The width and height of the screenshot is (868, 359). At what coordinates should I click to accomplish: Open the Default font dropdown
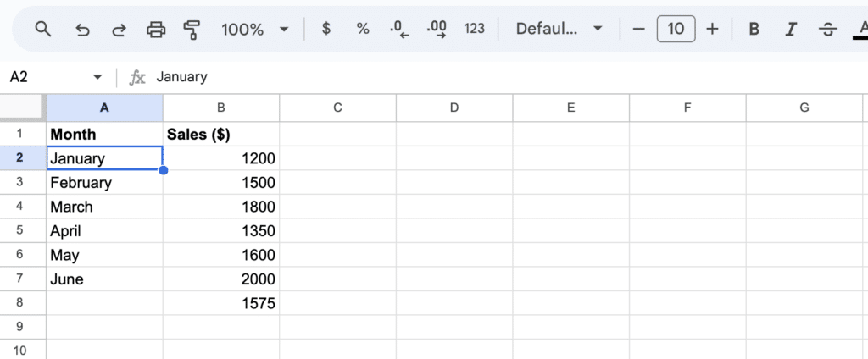point(559,30)
